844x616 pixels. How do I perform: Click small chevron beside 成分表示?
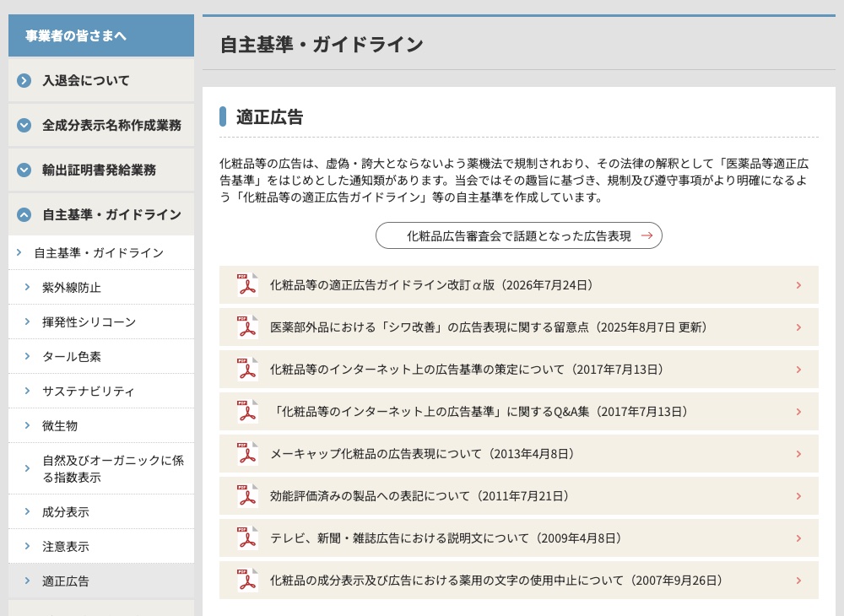coord(27,511)
